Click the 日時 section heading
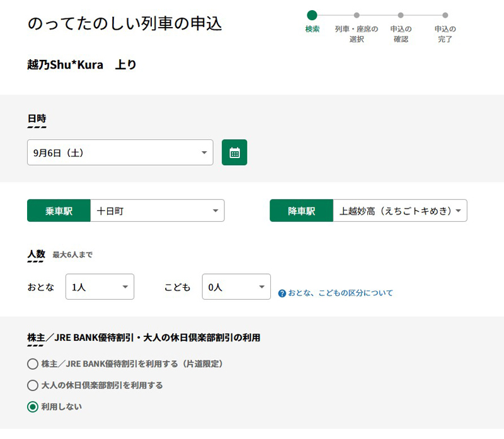 click(37, 118)
